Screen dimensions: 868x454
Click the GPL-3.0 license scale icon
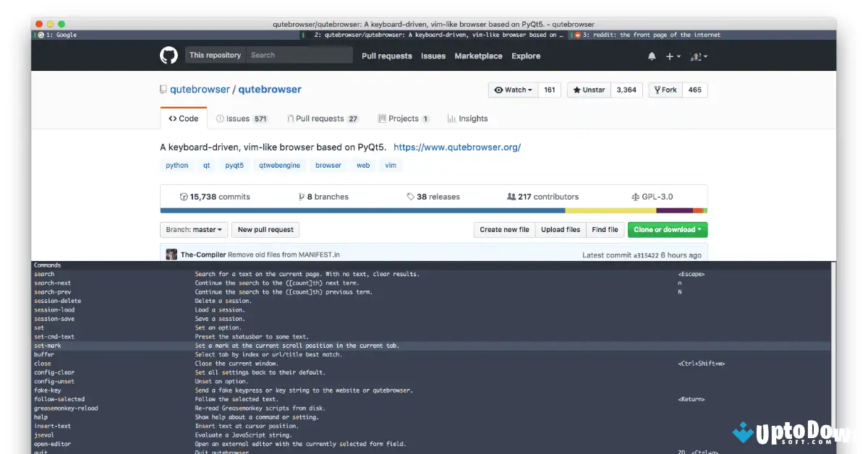[x=636, y=197]
